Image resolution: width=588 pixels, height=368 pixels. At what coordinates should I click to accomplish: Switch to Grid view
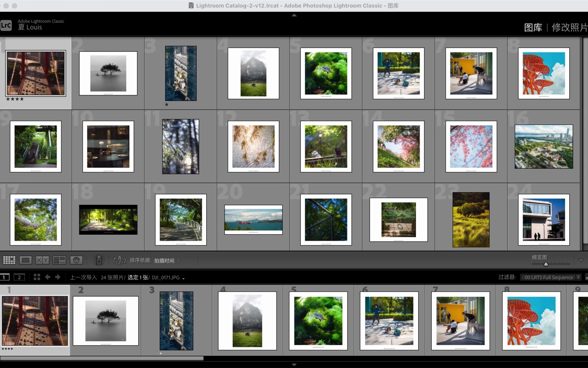9,260
